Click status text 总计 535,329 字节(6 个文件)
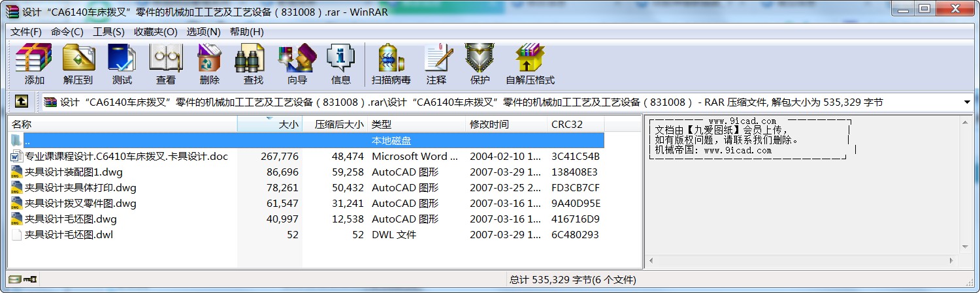This screenshot has height=293, width=980. [x=572, y=280]
